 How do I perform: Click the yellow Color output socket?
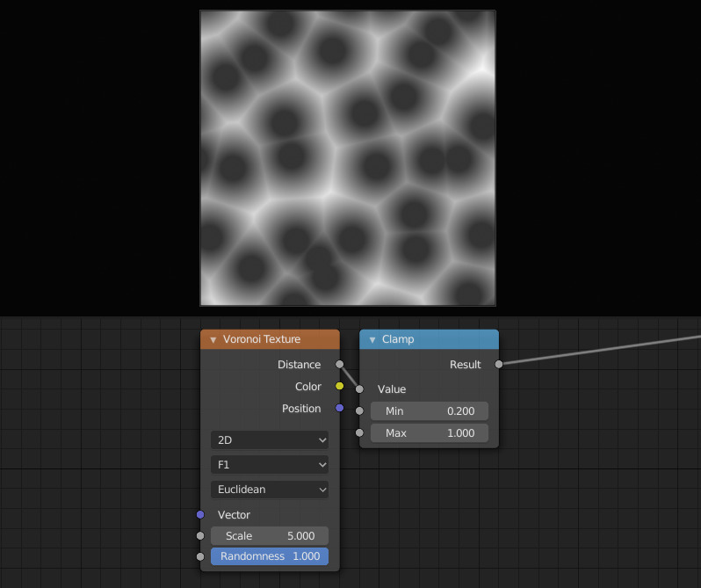pyautogui.click(x=340, y=386)
